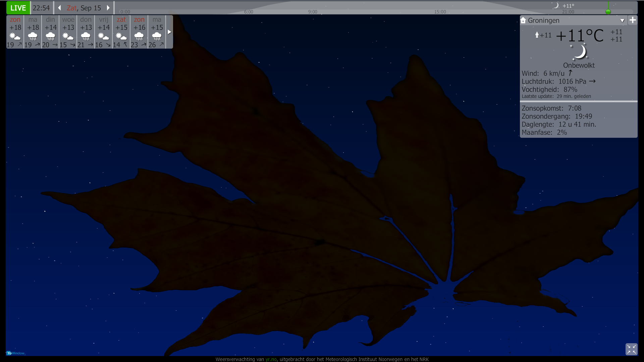Open Groningen location dropdown
The height and width of the screenshot is (362, 644).
click(x=622, y=20)
